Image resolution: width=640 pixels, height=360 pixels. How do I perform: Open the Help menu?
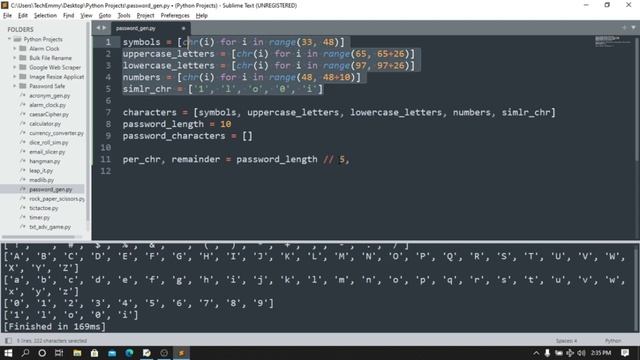(x=202, y=16)
